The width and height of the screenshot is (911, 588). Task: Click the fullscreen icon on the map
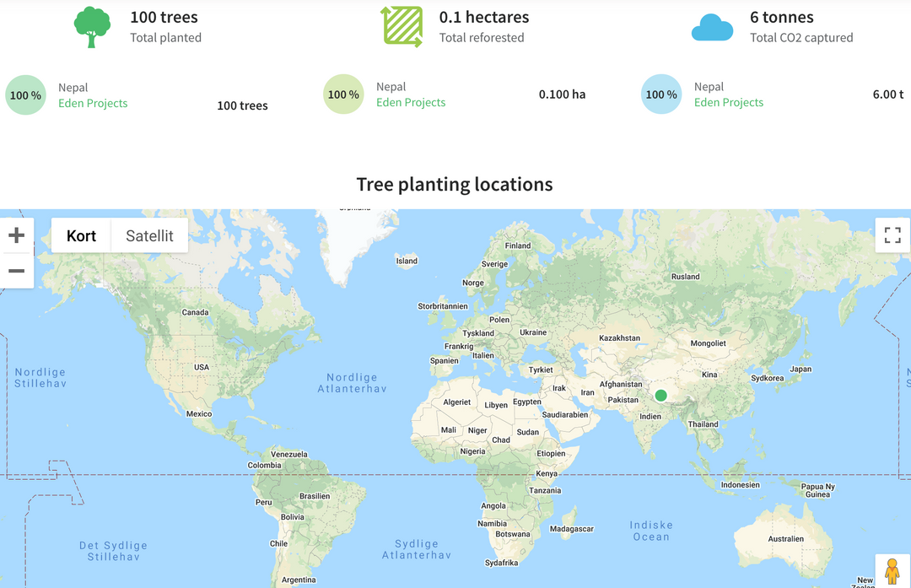pyautogui.click(x=892, y=235)
